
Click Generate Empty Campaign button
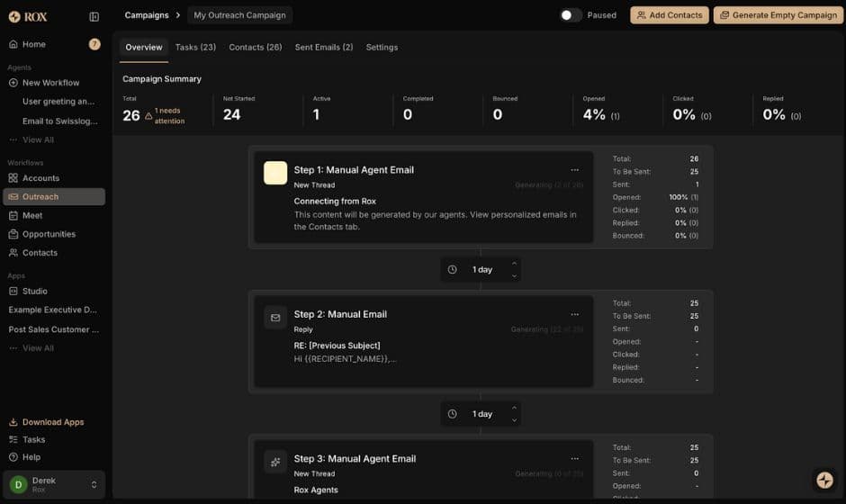[x=777, y=15]
